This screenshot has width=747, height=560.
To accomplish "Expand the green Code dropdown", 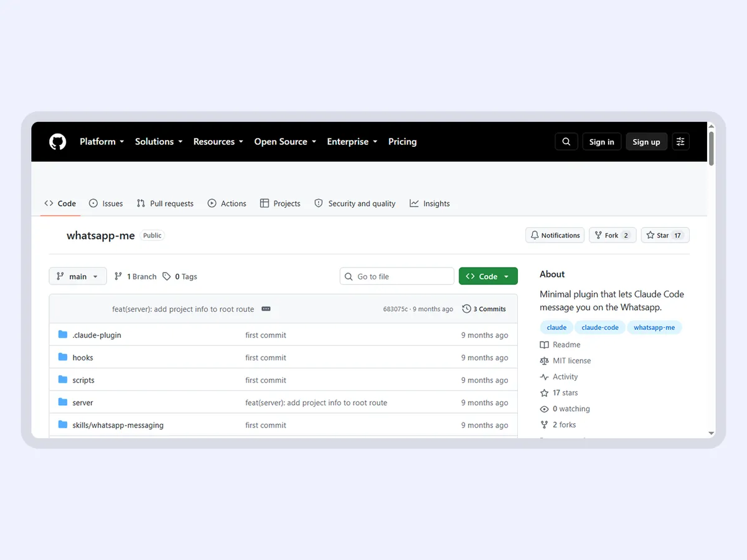I will 488,276.
